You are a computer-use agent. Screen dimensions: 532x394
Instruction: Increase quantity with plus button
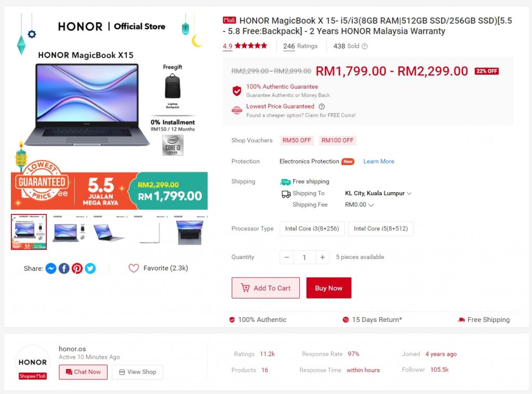322,257
